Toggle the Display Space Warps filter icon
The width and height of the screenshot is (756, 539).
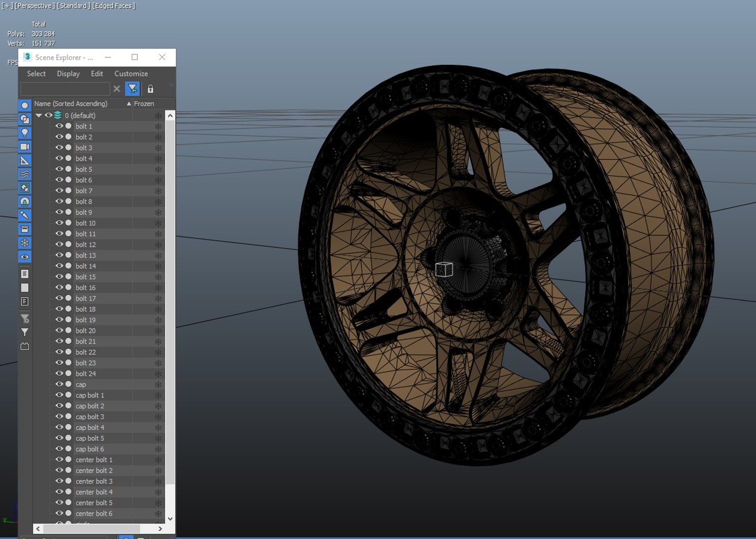[24, 174]
